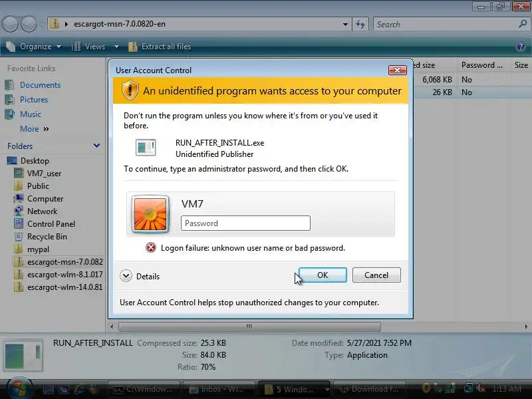Open Pictures favorite link
This screenshot has width=532, height=399.
pos(34,99)
